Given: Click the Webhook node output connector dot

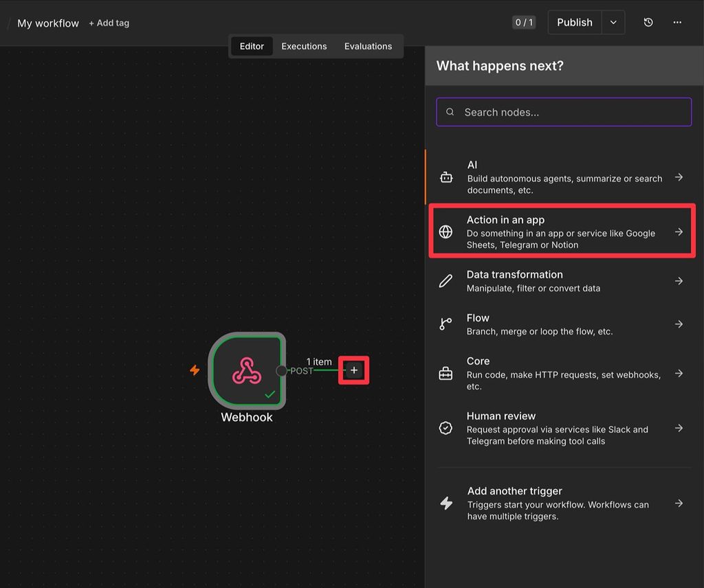Looking at the screenshot, I should point(281,370).
